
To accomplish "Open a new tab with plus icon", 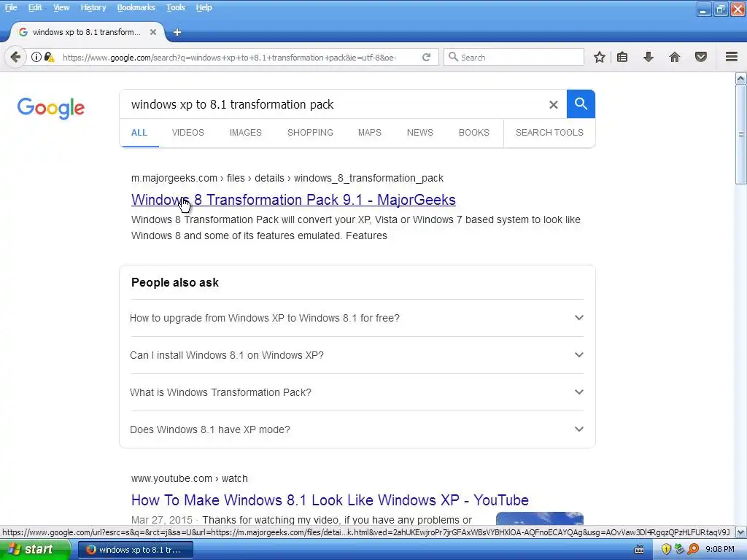I will pyautogui.click(x=177, y=32).
